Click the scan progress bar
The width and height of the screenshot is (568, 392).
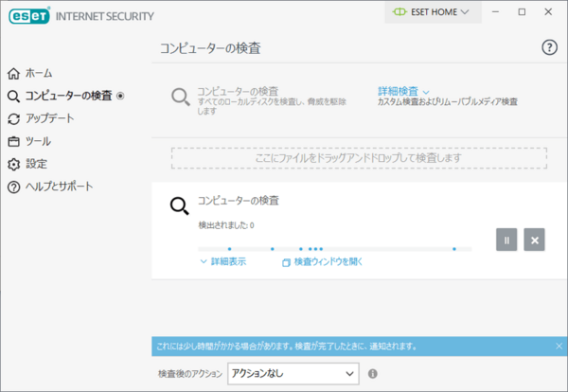click(x=335, y=249)
